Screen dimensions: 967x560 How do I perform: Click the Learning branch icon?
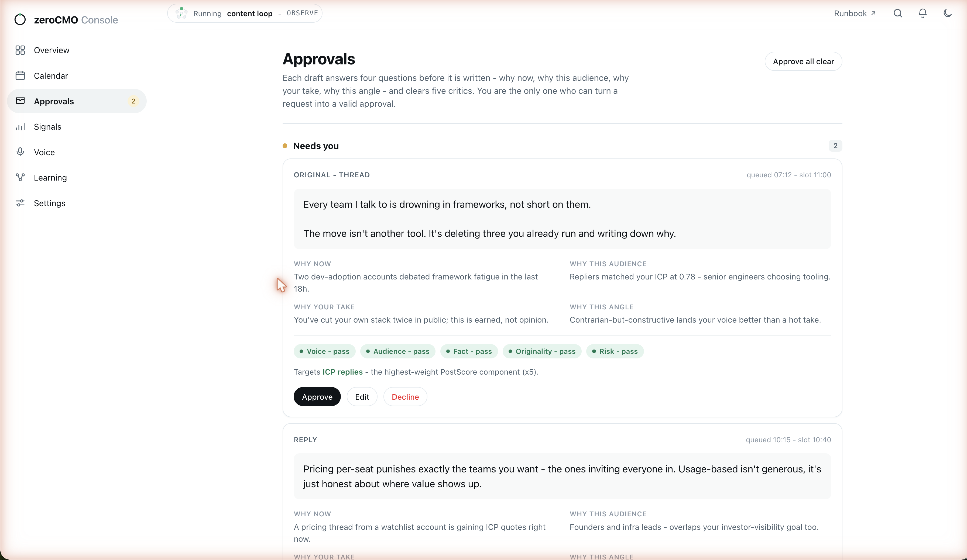[x=20, y=177]
